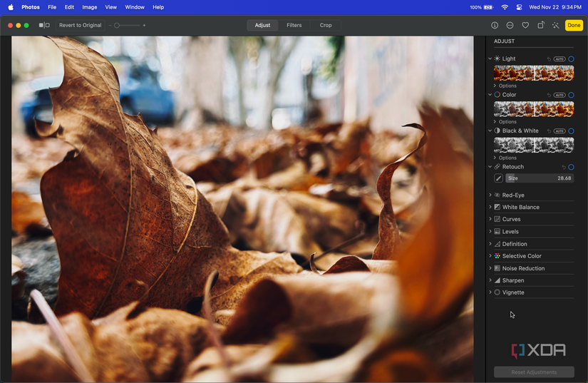
Task: Expand the Red-Eye section
Action: pos(490,195)
